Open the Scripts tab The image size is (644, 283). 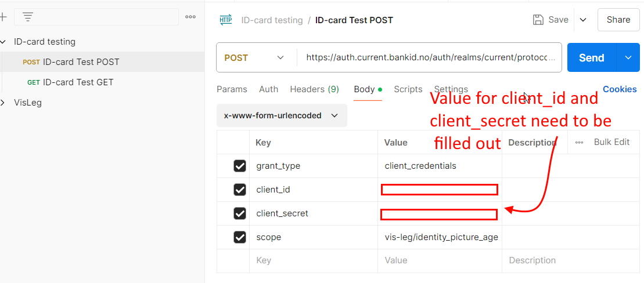coord(408,89)
